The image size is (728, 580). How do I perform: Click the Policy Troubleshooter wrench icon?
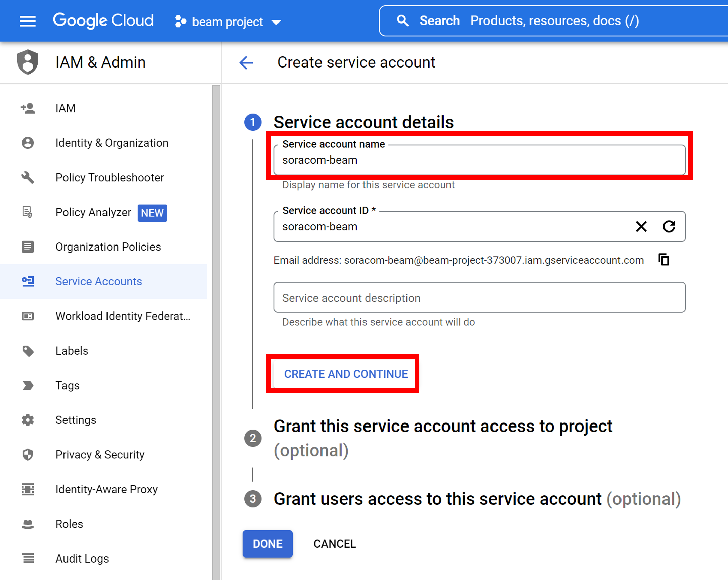click(27, 178)
